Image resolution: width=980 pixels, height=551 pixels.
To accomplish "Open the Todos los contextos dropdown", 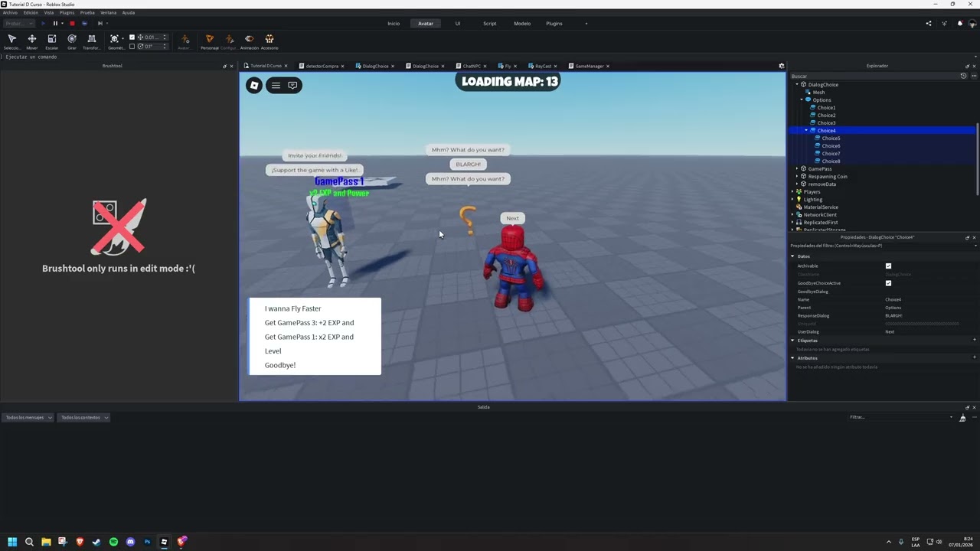I will (x=84, y=417).
